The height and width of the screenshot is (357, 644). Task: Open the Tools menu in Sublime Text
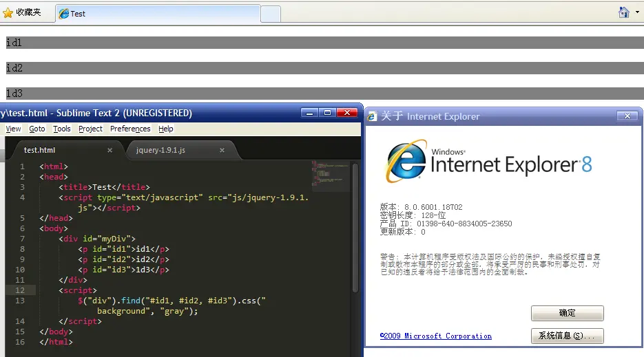(61, 129)
